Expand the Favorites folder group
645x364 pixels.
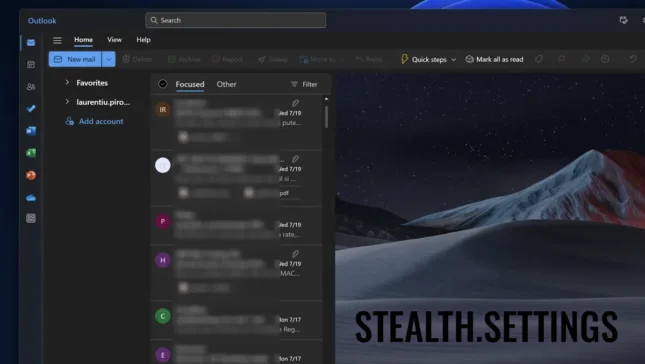click(x=67, y=83)
